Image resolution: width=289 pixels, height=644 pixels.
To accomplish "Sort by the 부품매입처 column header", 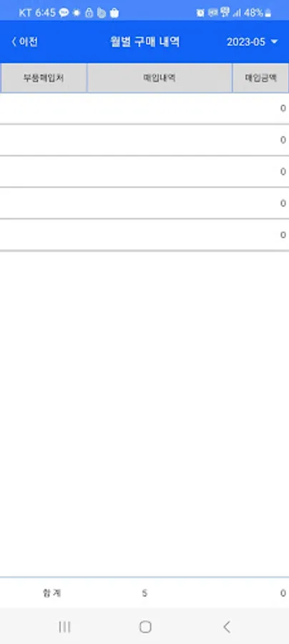I will [x=44, y=78].
